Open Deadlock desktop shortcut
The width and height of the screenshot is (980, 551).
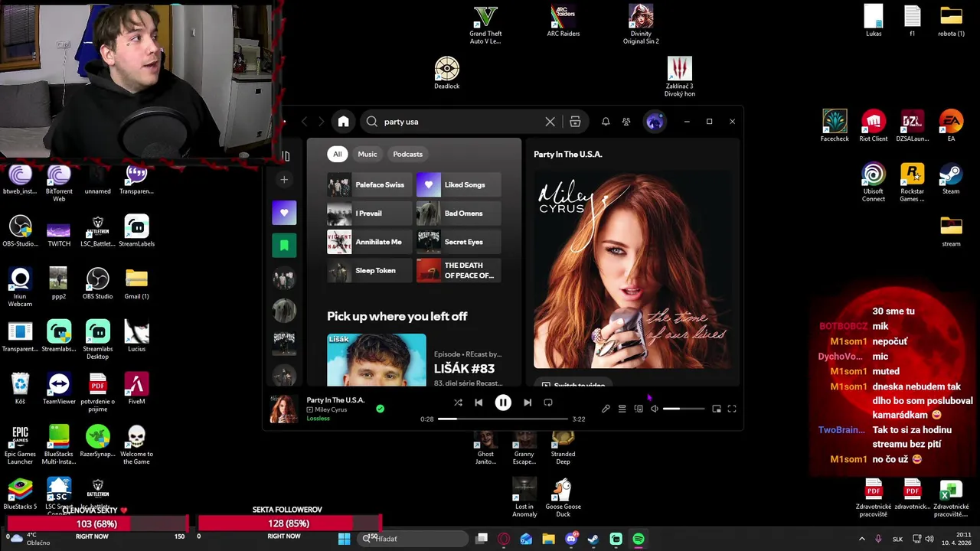coord(447,73)
